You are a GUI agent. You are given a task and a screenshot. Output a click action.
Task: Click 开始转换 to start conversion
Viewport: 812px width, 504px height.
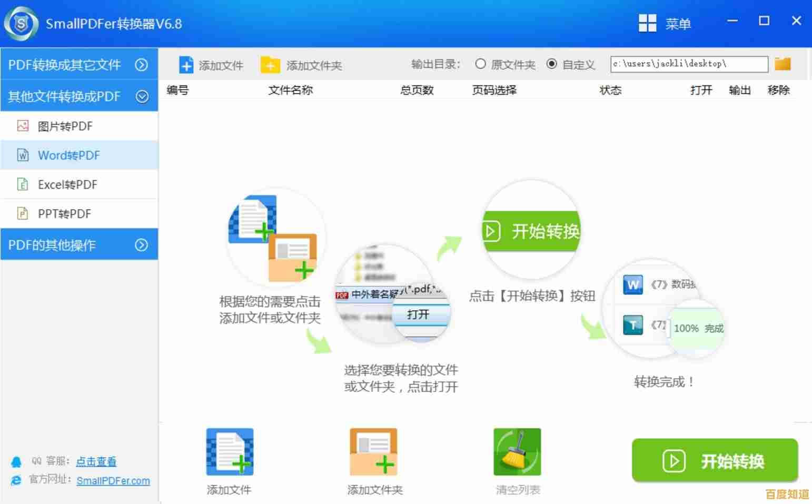pos(715,461)
